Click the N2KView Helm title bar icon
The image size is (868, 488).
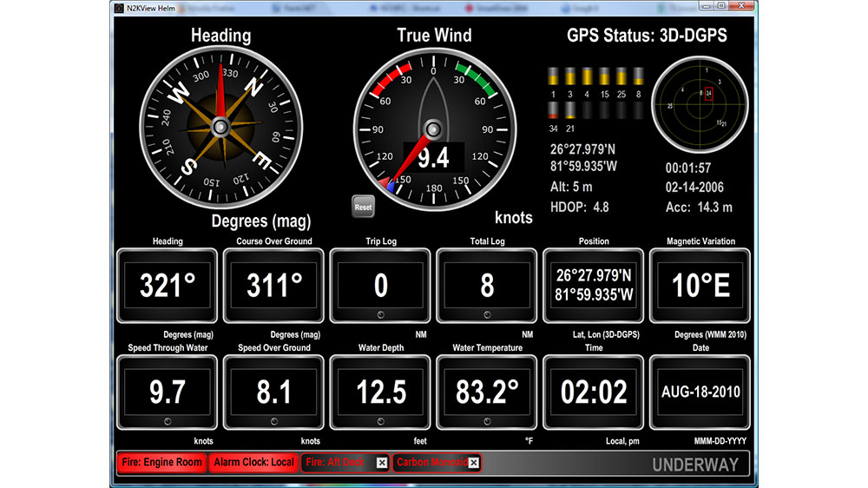point(120,7)
